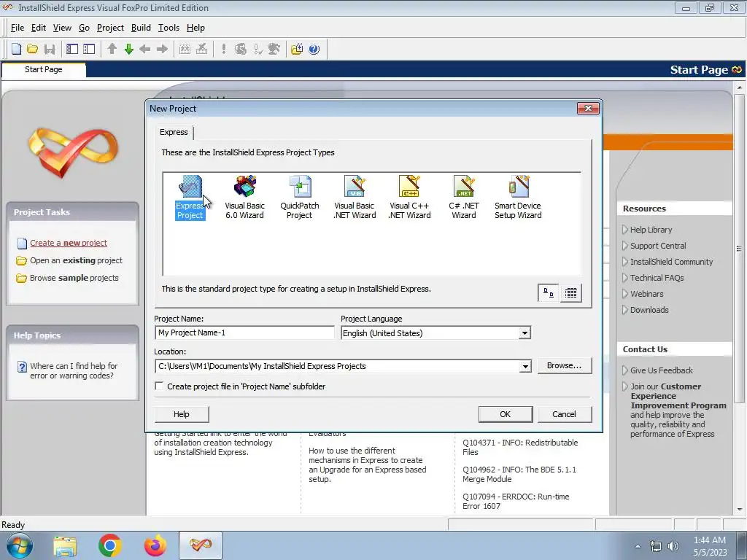
Task: Click the Save floppy disk toolbar icon
Action: coord(50,49)
